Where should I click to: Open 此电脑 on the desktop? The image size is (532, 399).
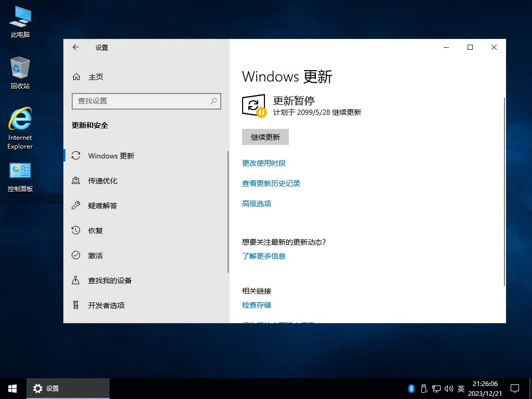20,17
